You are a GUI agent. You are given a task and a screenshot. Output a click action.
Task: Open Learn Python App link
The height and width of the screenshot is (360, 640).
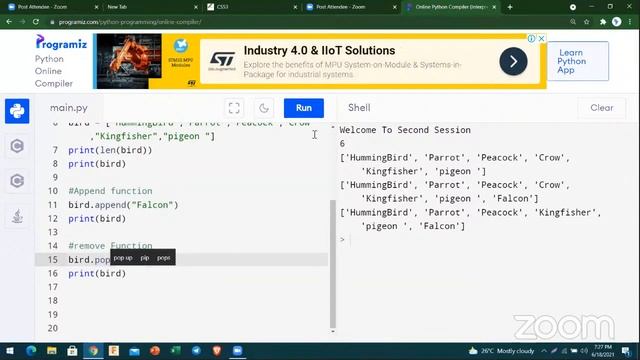click(x=578, y=61)
